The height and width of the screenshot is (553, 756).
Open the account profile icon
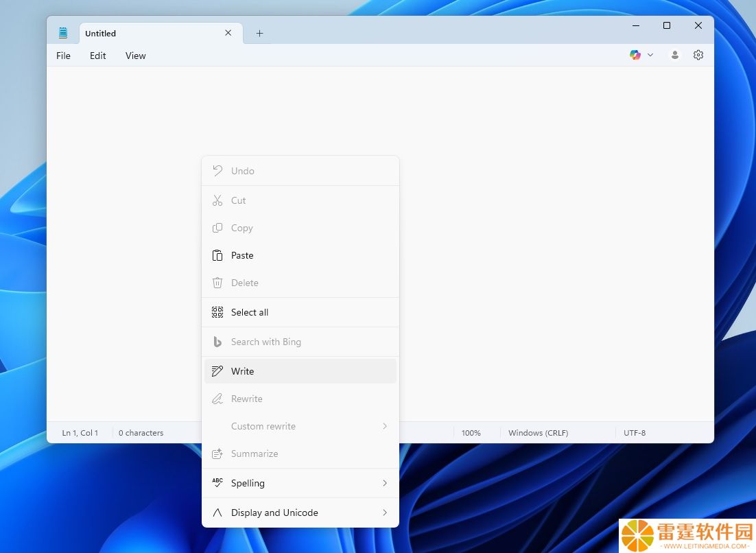[675, 55]
